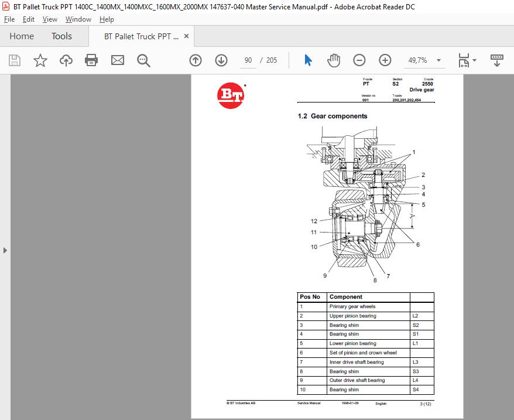The height and width of the screenshot is (420, 514).
Task: Open the scrolling mode tool icon
Action: 496,60
